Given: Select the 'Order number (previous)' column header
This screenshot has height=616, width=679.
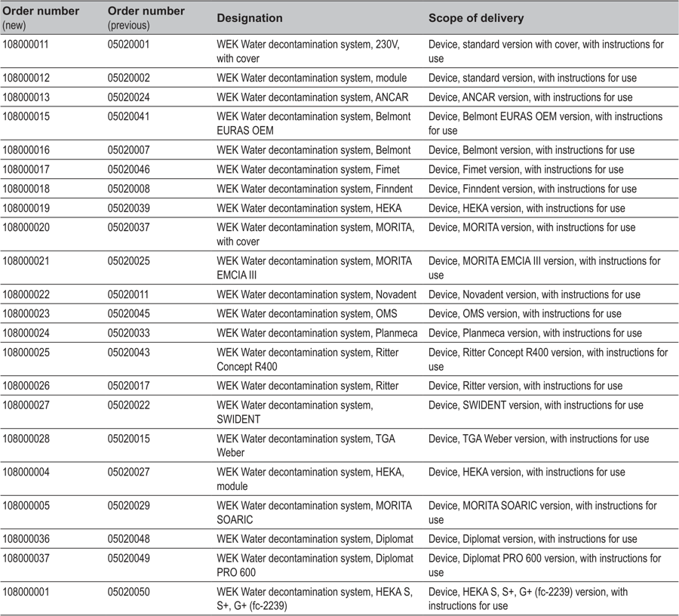Looking at the screenshot, I should (146, 18).
